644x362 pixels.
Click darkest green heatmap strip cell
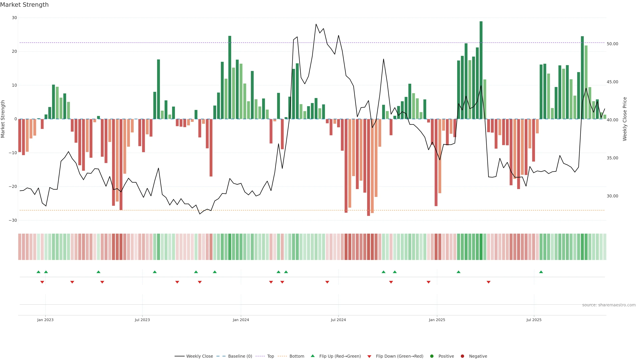click(481, 247)
